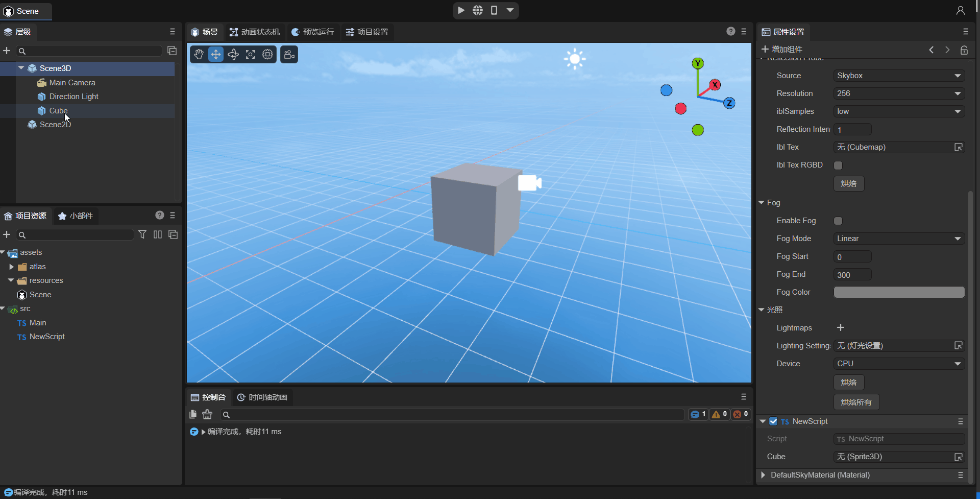This screenshot has width=980, height=499.
Task: Clear the console with the clean icon
Action: (x=207, y=414)
